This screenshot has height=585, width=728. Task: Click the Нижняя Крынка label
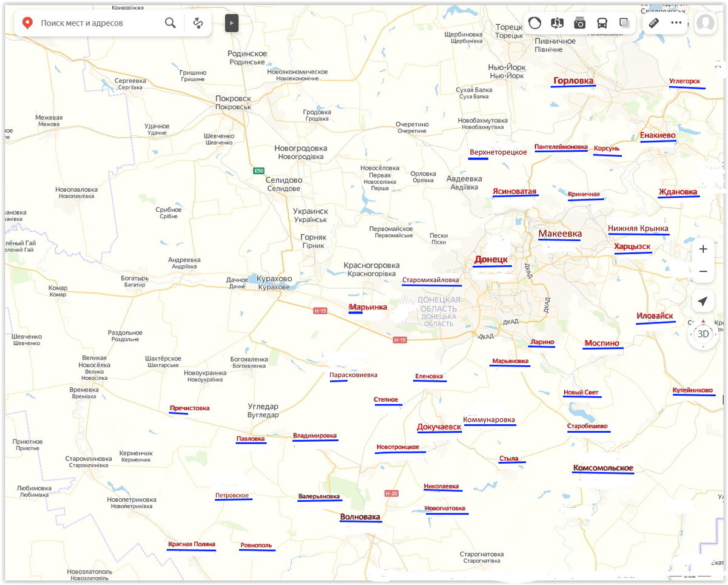[x=638, y=228]
